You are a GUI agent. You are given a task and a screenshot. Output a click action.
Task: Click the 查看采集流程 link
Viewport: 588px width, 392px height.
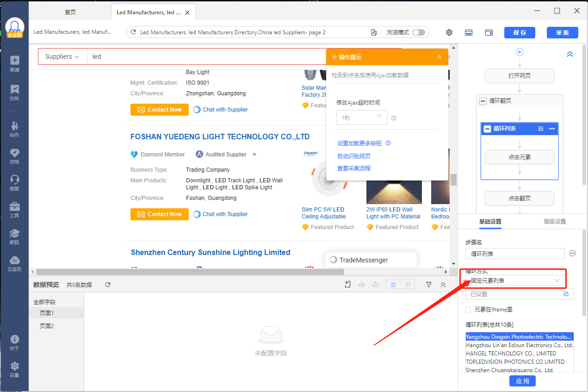354,168
